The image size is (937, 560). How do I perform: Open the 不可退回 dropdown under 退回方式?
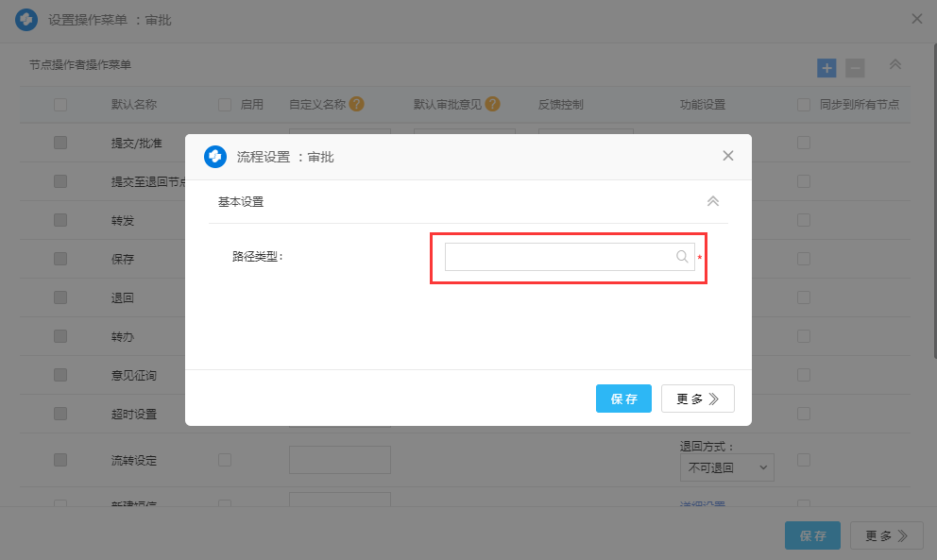(726, 467)
